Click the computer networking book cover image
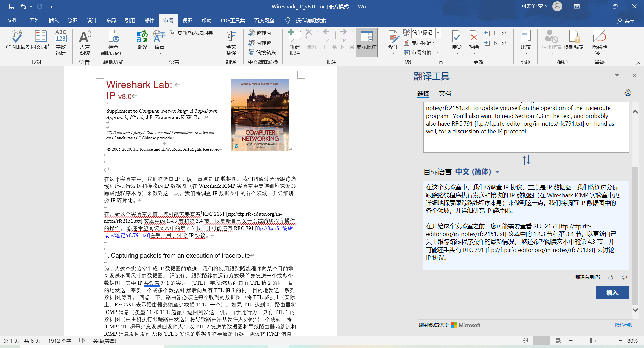The height and width of the screenshot is (348, 644). [x=260, y=115]
